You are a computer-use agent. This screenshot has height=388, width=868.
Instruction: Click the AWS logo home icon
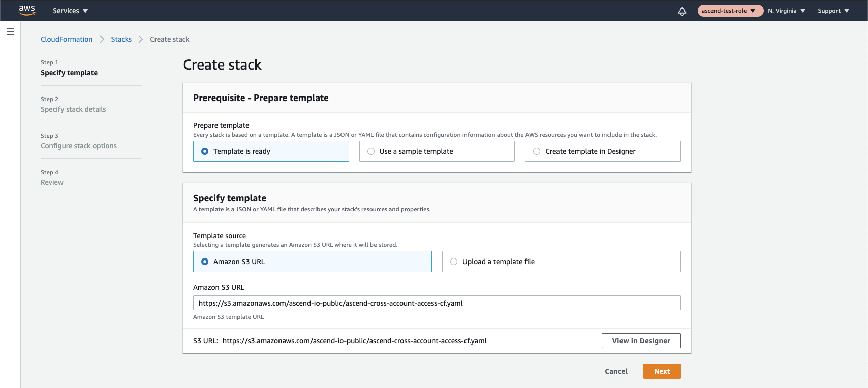27,10
